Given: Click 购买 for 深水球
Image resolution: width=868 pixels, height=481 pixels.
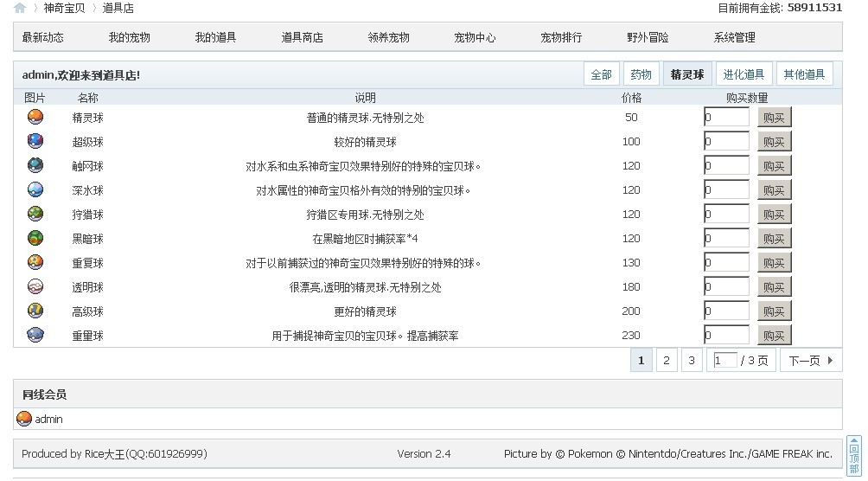Looking at the screenshot, I should 774,190.
